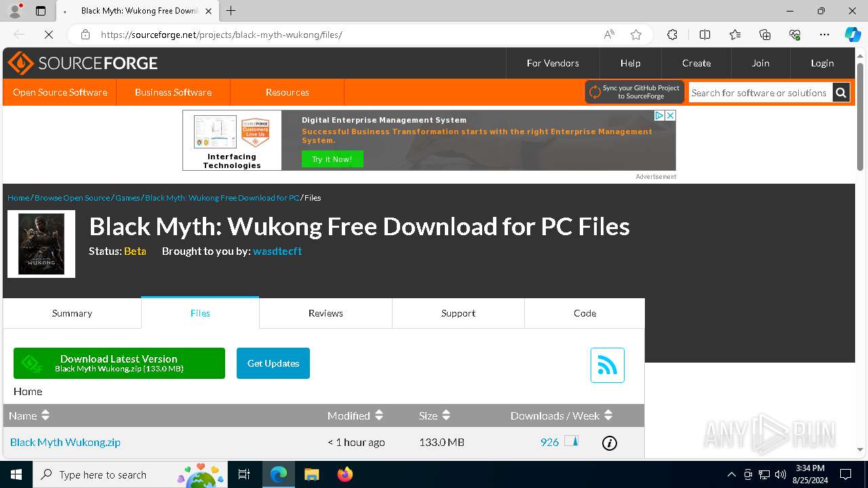The image size is (868, 488).
Task: View info for Black Myth Wukong.zip
Action: point(610,443)
